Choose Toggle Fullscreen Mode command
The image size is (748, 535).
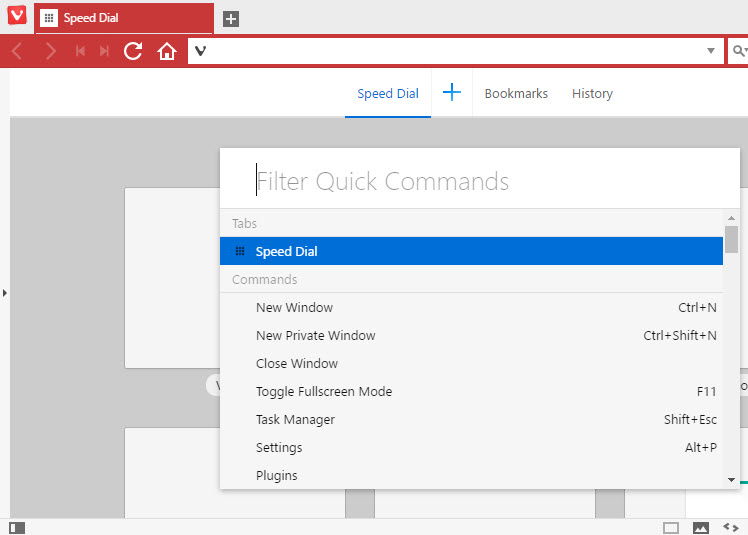click(471, 391)
